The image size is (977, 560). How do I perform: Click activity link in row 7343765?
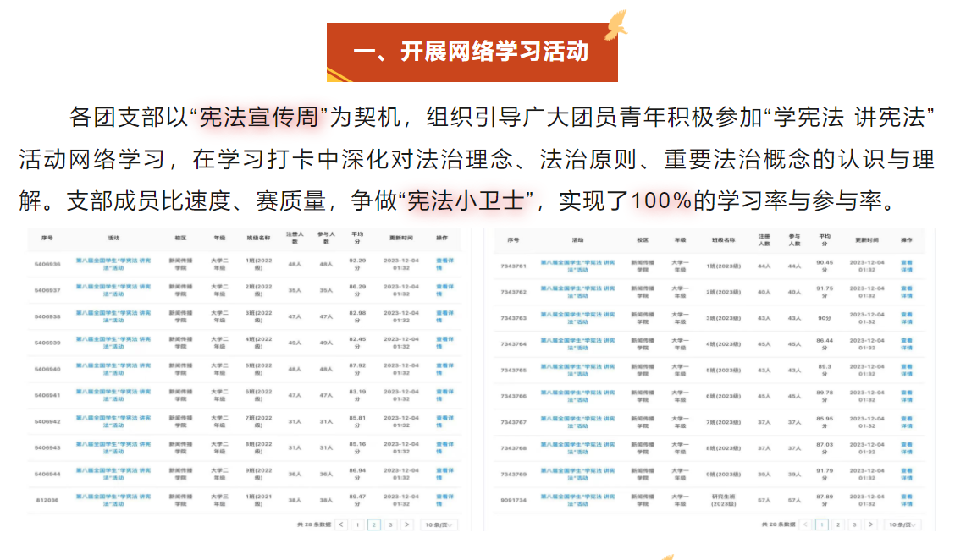(x=580, y=370)
